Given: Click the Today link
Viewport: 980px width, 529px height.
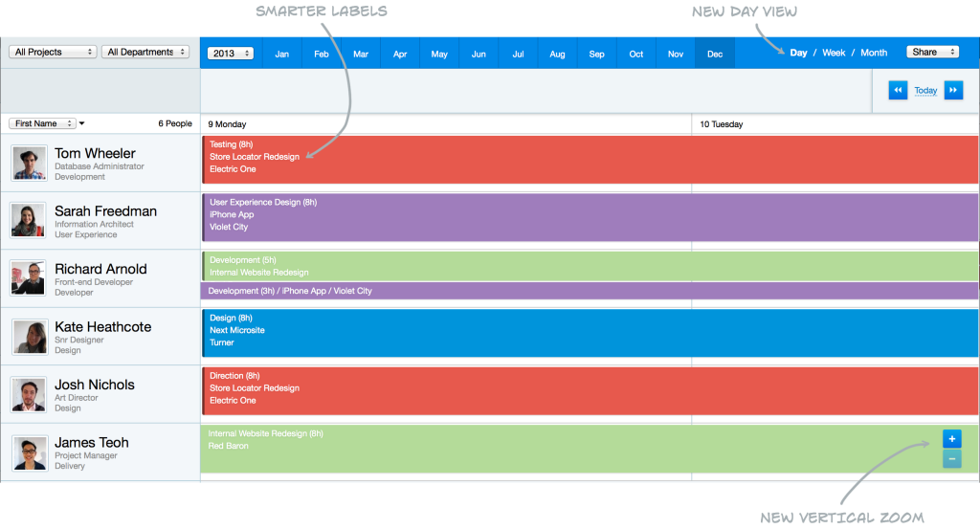Looking at the screenshot, I should click(925, 91).
